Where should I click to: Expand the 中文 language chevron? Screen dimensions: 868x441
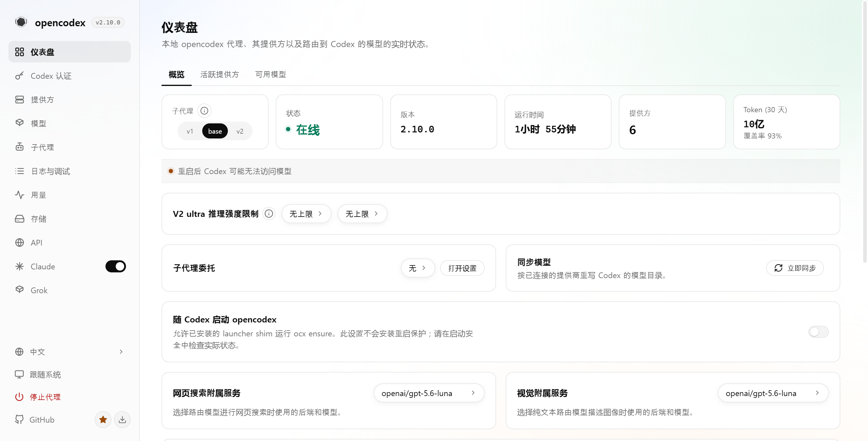point(121,352)
